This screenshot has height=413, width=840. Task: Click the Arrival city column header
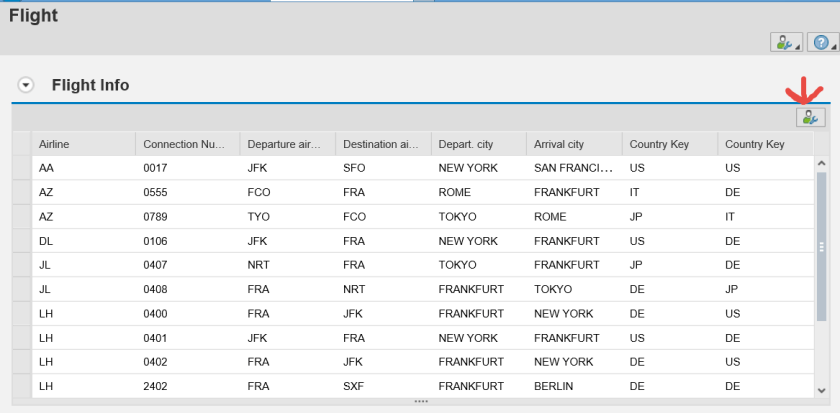pos(572,144)
